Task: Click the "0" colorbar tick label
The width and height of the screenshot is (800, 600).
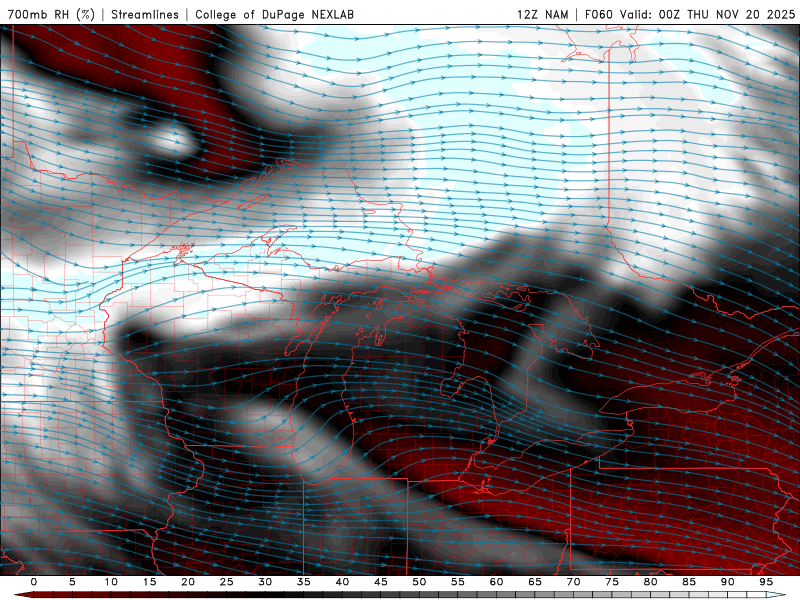Action: point(34,582)
